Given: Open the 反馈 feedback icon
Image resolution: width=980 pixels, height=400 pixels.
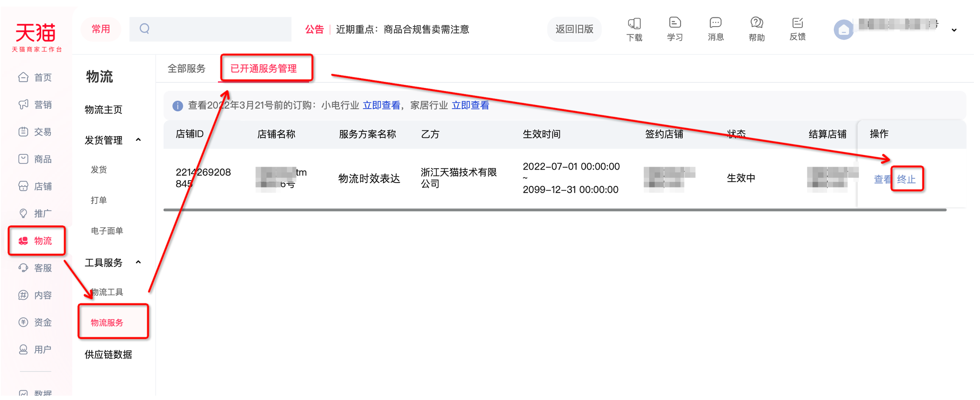Looking at the screenshot, I should [x=797, y=29].
